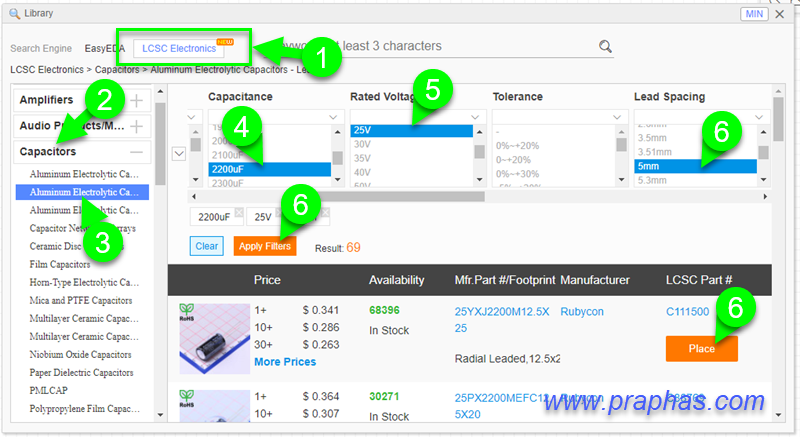Screen dimensions: 800x437
Task: Open the C111500 LCSC part link
Action: [x=687, y=312]
